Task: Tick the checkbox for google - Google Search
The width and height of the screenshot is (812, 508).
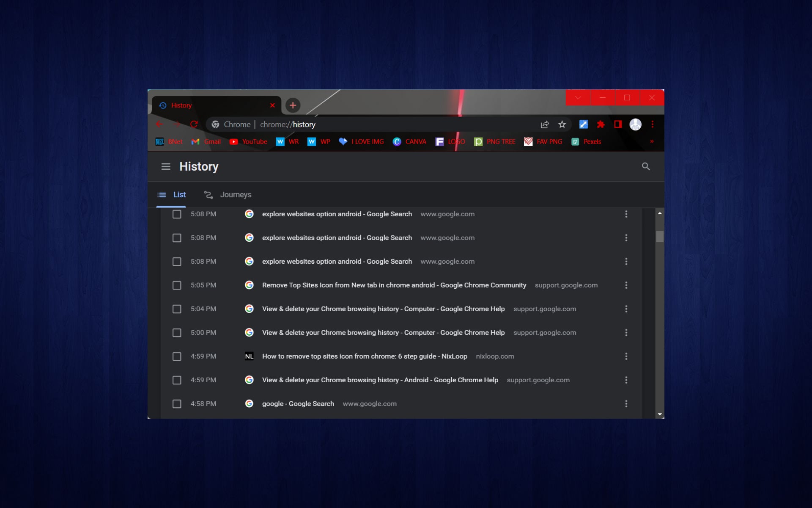Action: point(177,404)
